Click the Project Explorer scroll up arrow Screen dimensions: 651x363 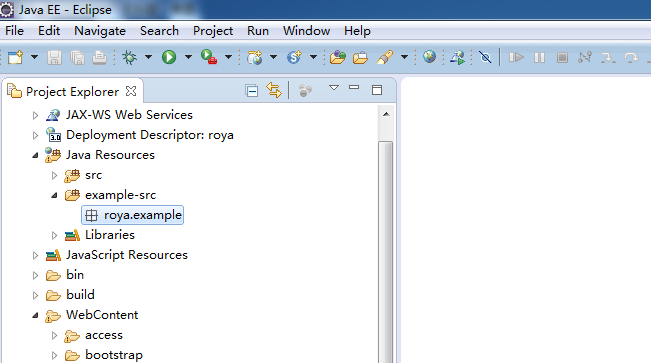coord(386,114)
